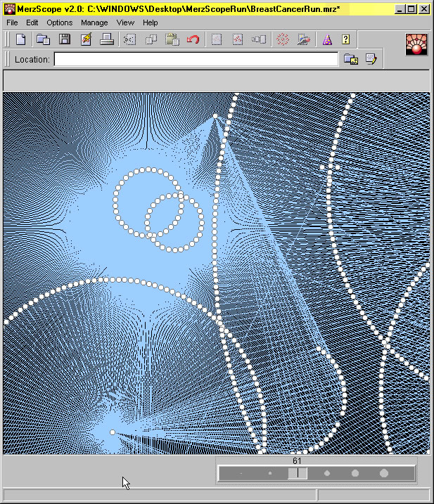
Task: Open the Help menu
Action: [151, 22]
